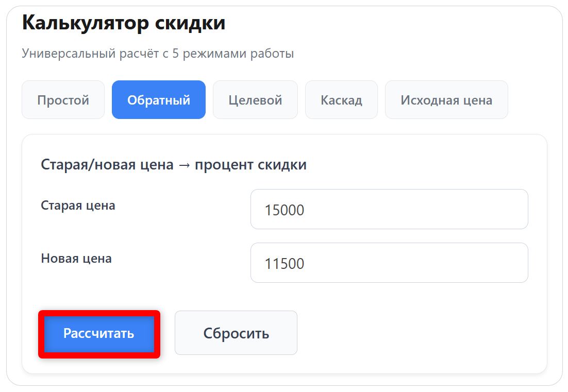Click the subtitle about 5 режимами работы
Screen dimensions: 568x392
[157, 52]
